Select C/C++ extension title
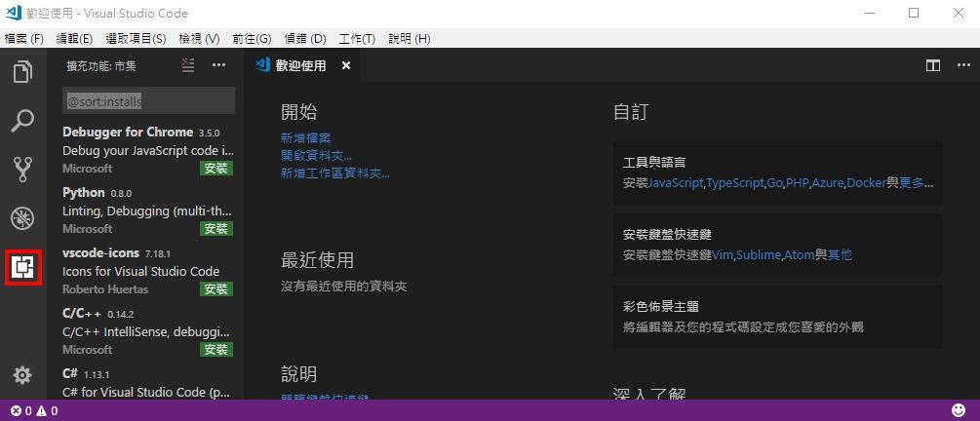The width and height of the screenshot is (980, 421). 81,314
